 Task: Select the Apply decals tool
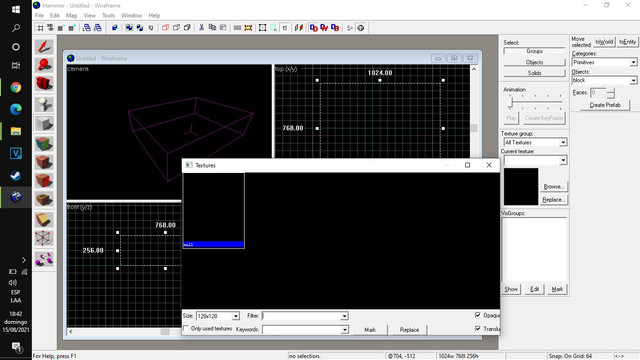(x=44, y=180)
